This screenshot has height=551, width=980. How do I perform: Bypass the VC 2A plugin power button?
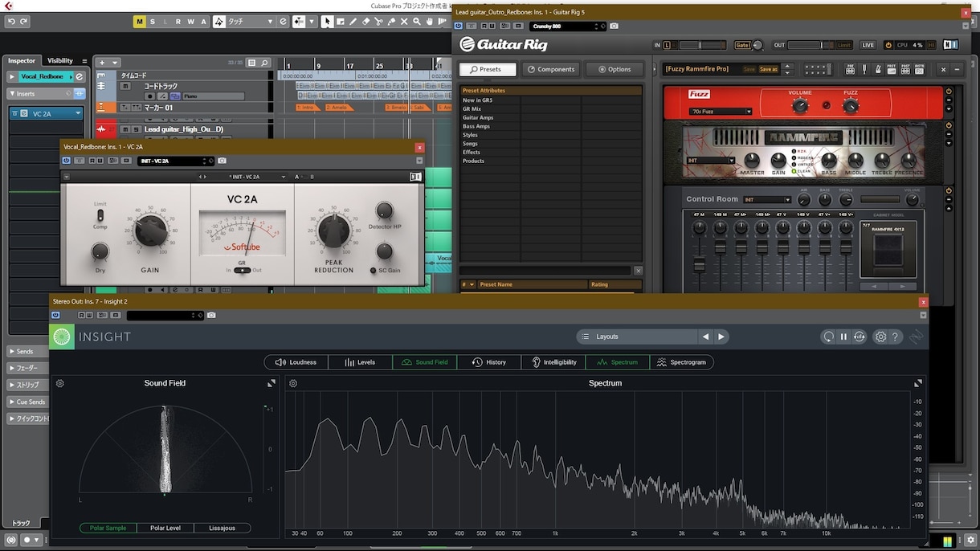pyautogui.click(x=67, y=161)
